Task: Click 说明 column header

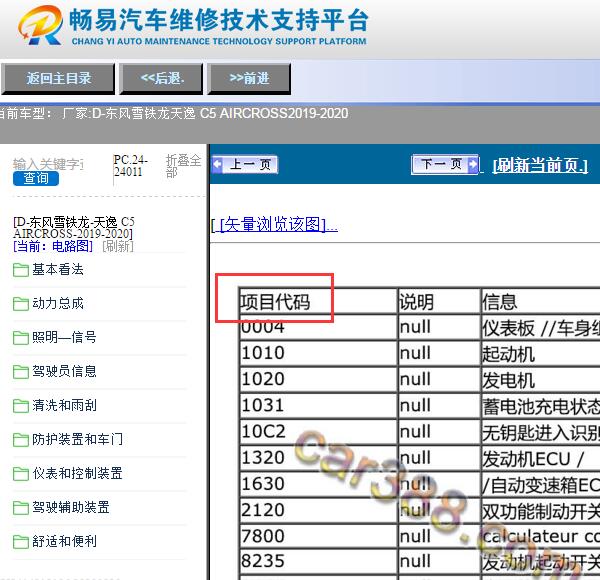Action: point(439,302)
